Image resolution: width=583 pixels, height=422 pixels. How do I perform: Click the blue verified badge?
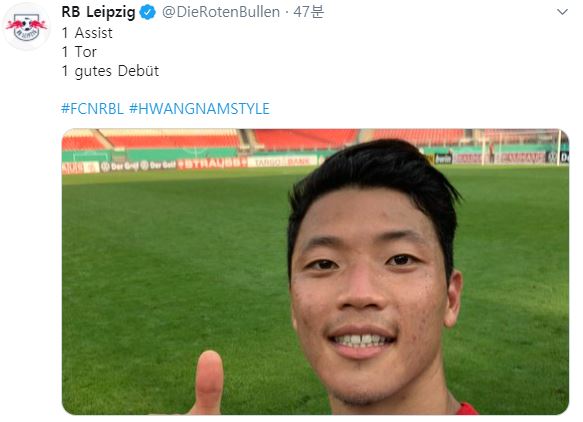point(147,13)
